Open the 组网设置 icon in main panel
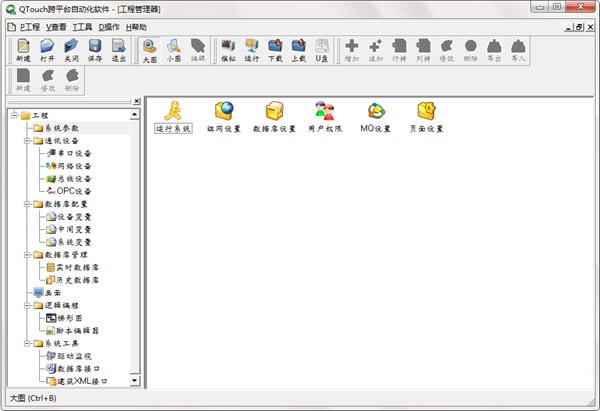 pyautogui.click(x=222, y=116)
